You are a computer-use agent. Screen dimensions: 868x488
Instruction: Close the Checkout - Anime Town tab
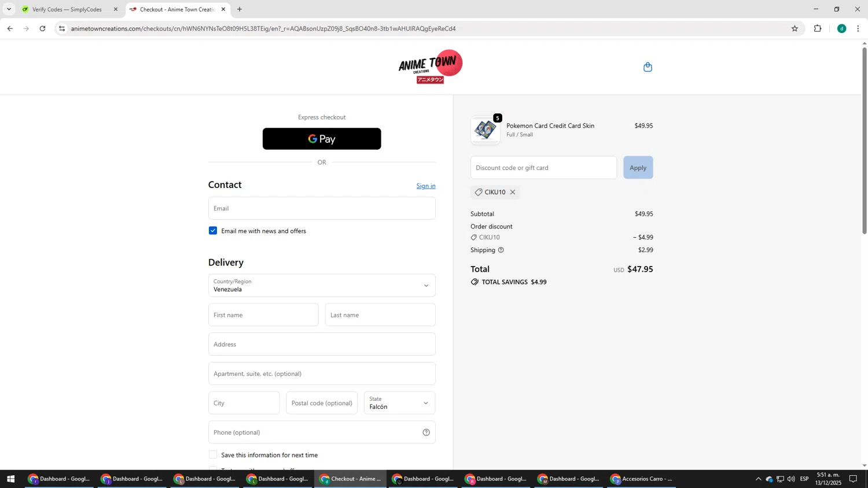[x=223, y=9]
